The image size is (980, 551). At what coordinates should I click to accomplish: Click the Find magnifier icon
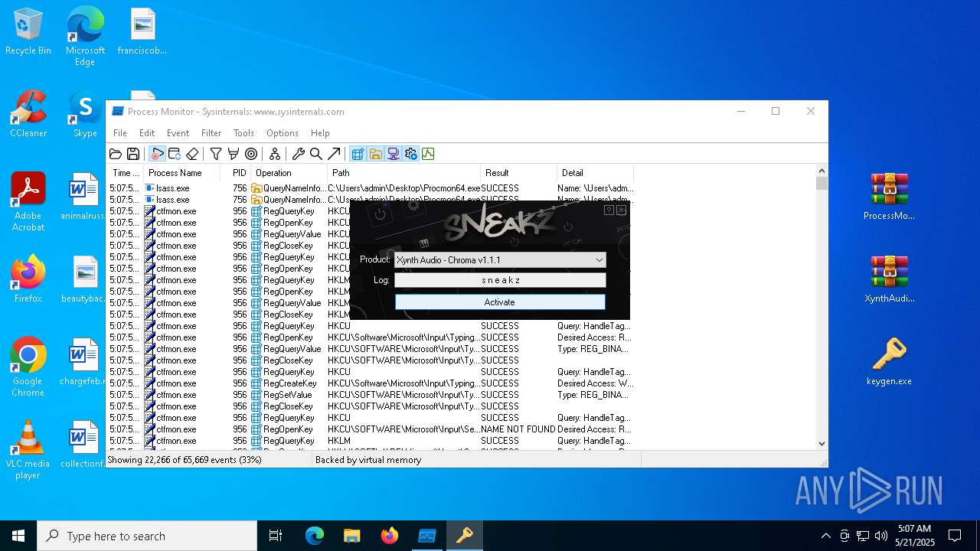316,154
